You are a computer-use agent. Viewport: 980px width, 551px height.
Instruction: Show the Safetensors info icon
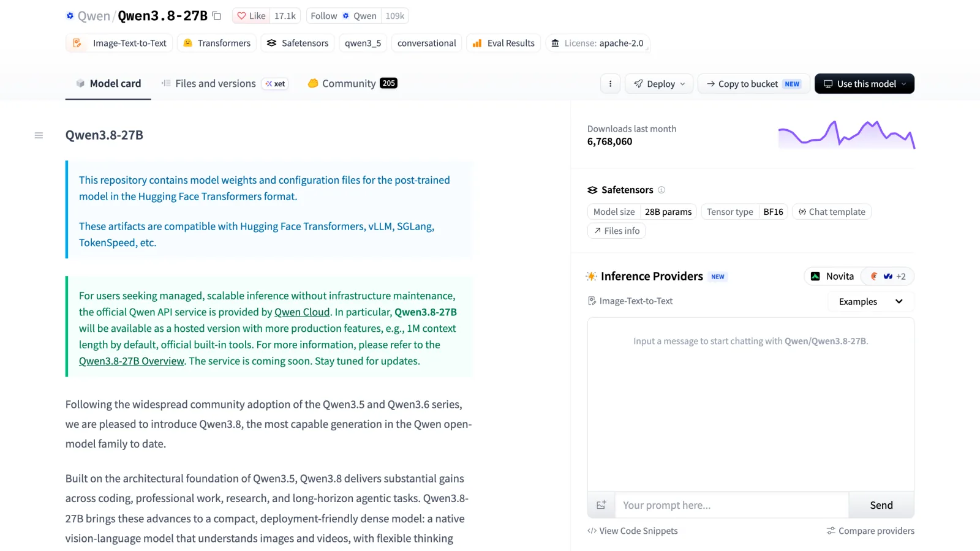click(x=661, y=190)
